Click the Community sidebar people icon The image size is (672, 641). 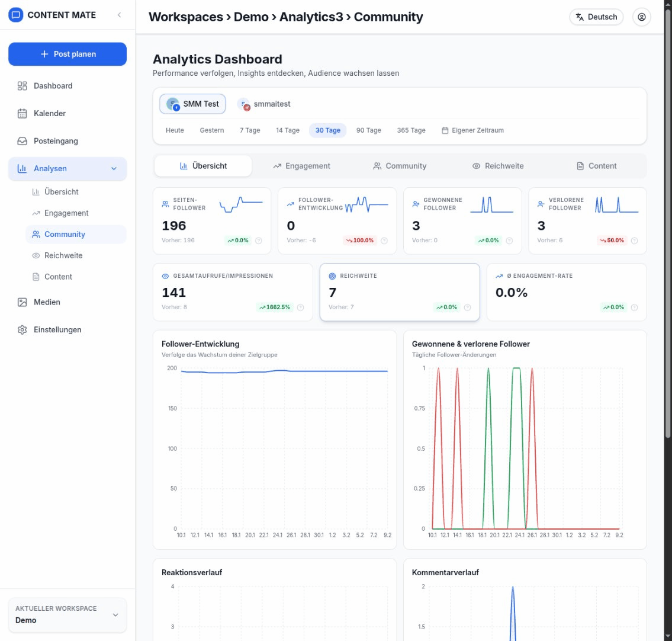coord(36,234)
